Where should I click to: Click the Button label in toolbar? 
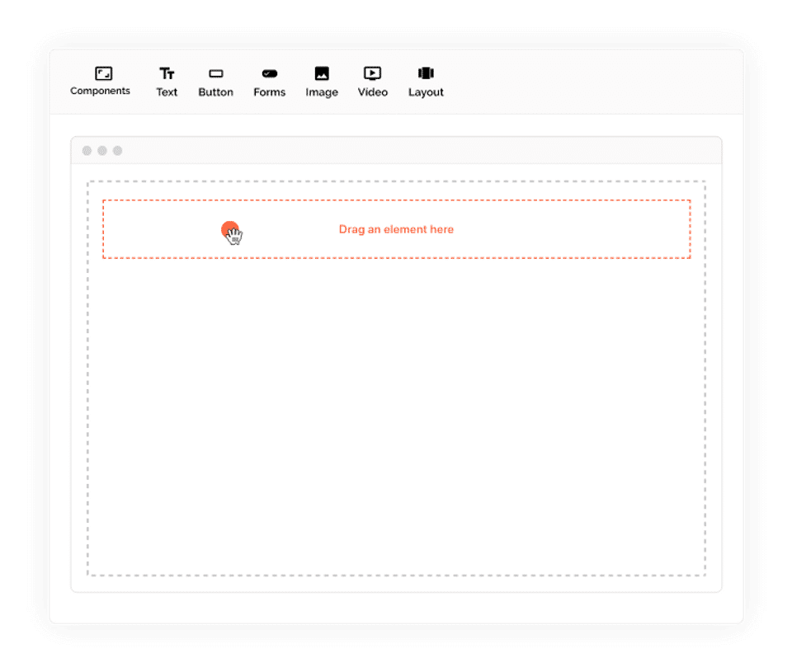pyautogui.click(x=215, y=92)
